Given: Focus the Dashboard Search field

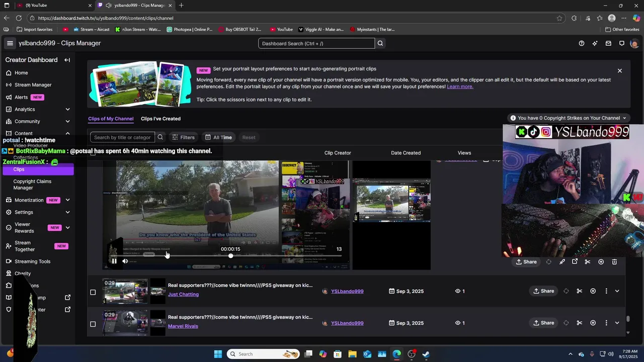Looking at the screenshot, I should (x=316, y=43).
